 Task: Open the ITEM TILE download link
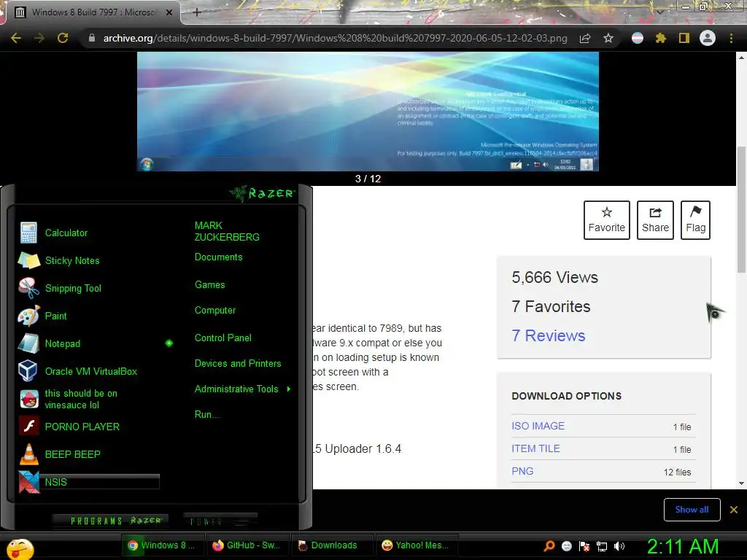click(535, 448)
